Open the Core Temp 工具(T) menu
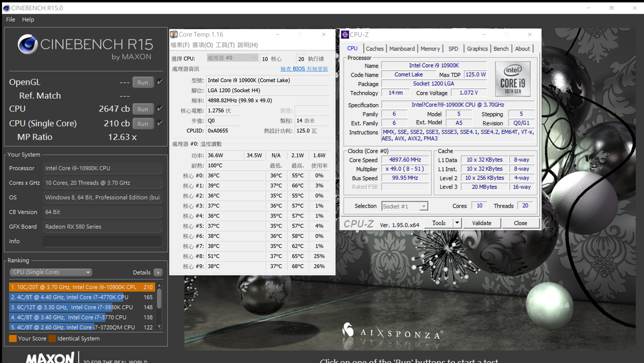 225,45
